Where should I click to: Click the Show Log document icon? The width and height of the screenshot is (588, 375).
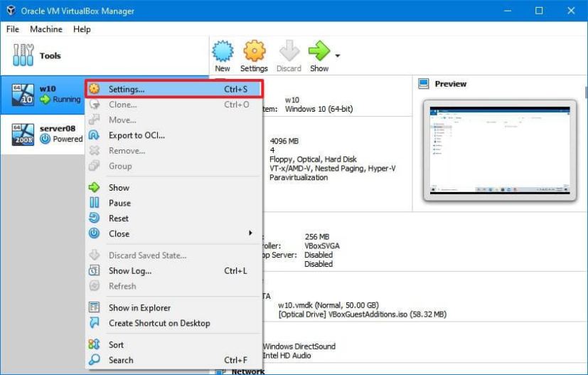pyautogui.click(x=94, y=270)
